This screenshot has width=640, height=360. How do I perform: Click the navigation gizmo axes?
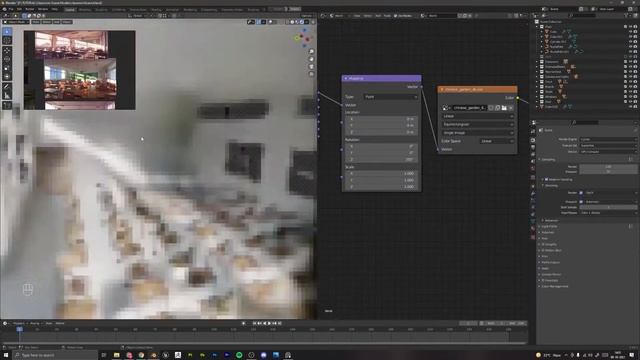pyautogui.click(x=303, y=38)
